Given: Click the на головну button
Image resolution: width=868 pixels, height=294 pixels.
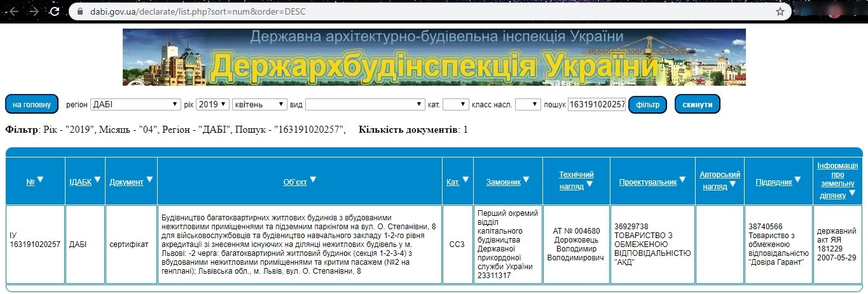Looking at the screenshot, I should pyautogui.click(x=32, y=104).
